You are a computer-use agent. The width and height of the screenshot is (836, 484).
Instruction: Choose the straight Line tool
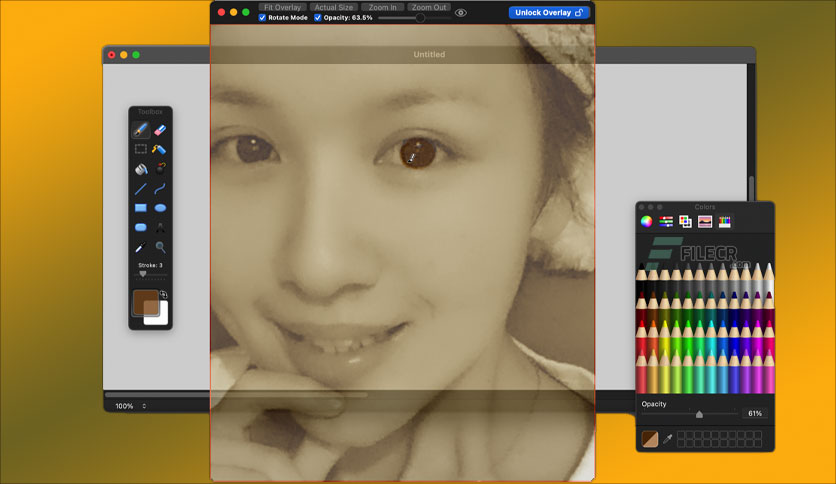click(x=141, y=189)
